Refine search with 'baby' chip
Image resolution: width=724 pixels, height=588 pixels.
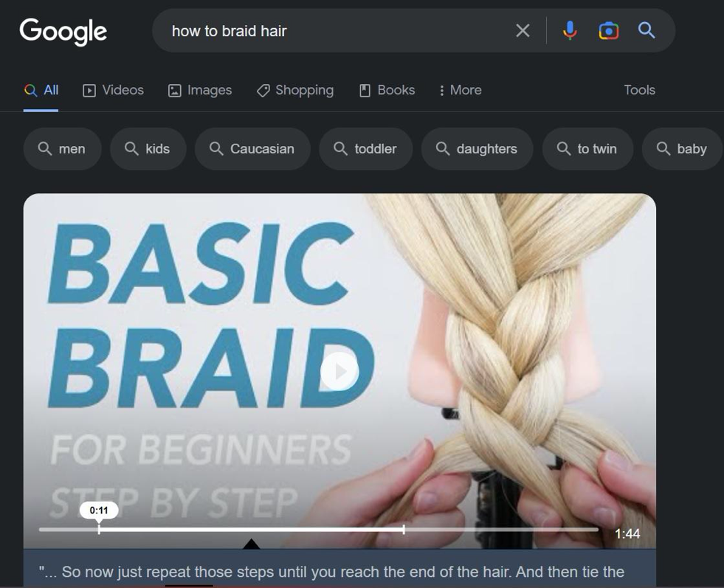tap(683, 148)
